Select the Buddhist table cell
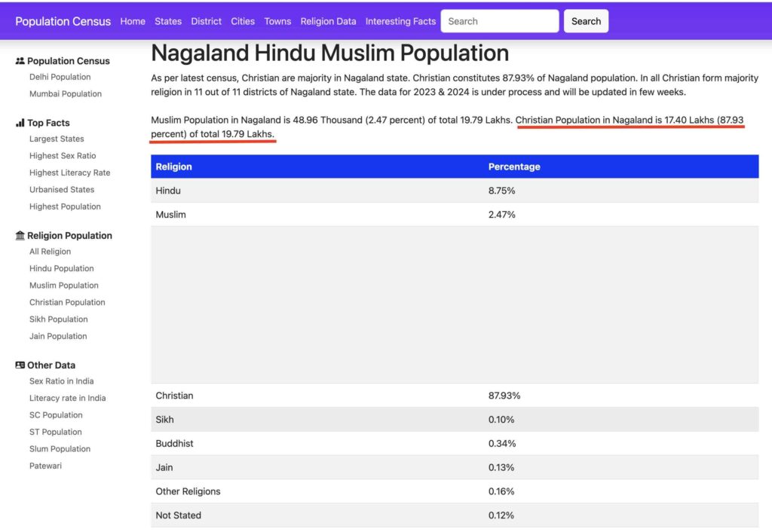 point(174,443)
